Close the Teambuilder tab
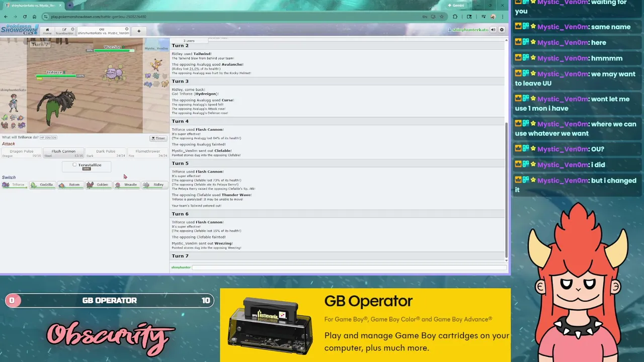The height and width of the screenshot is (362, 644). point(72,29)
